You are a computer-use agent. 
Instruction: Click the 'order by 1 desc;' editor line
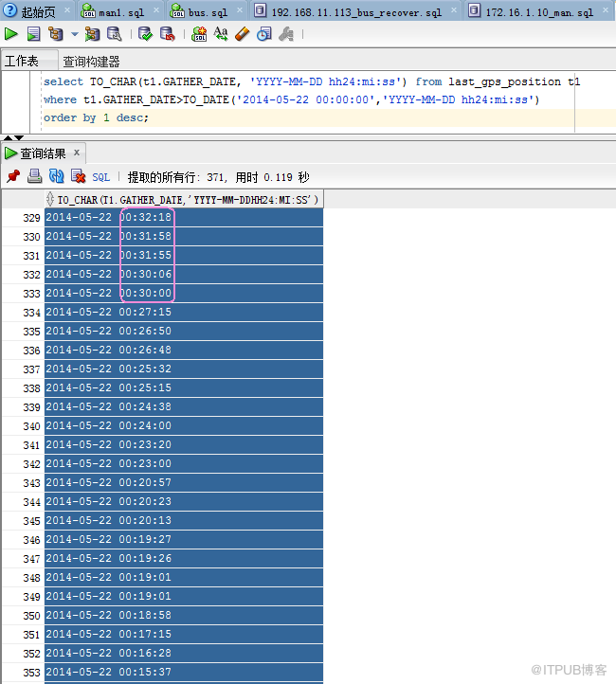coord(96,117)
